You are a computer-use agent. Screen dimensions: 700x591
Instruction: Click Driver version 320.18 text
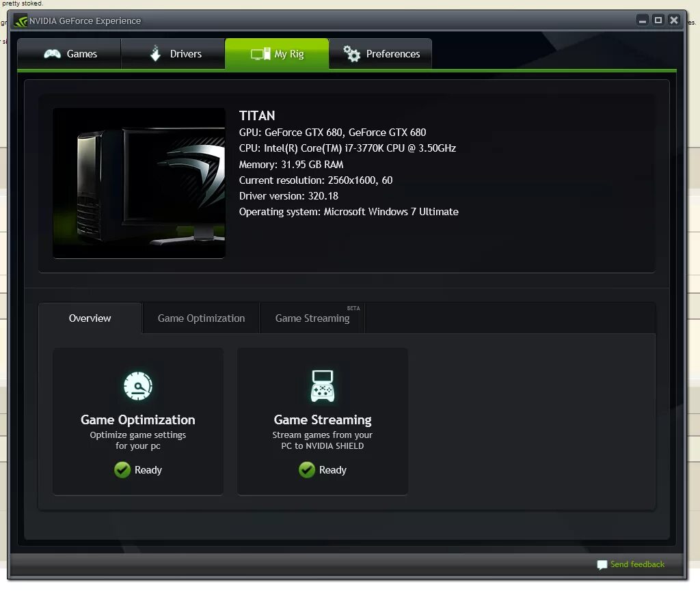pyautogui.click(x=288, y=196)
